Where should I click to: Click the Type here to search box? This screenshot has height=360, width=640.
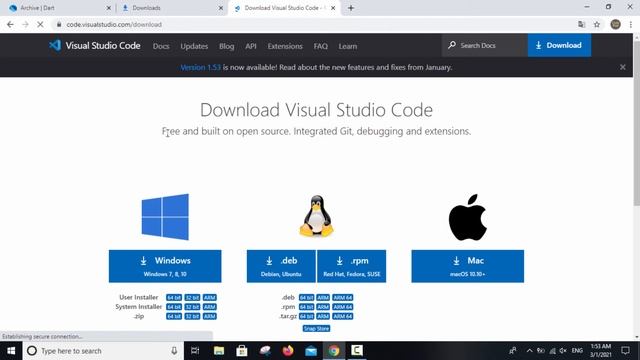point(103,351)
